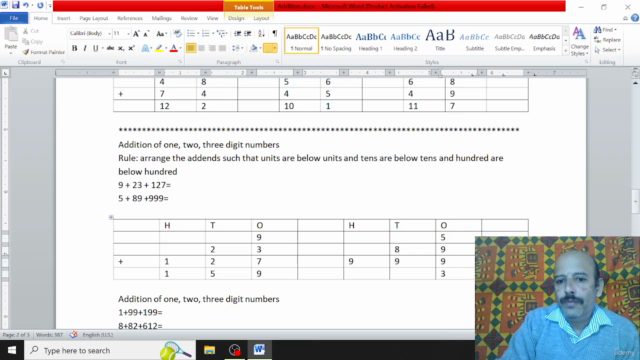Open the Font dialog launcher

click(x=180, y=62)
